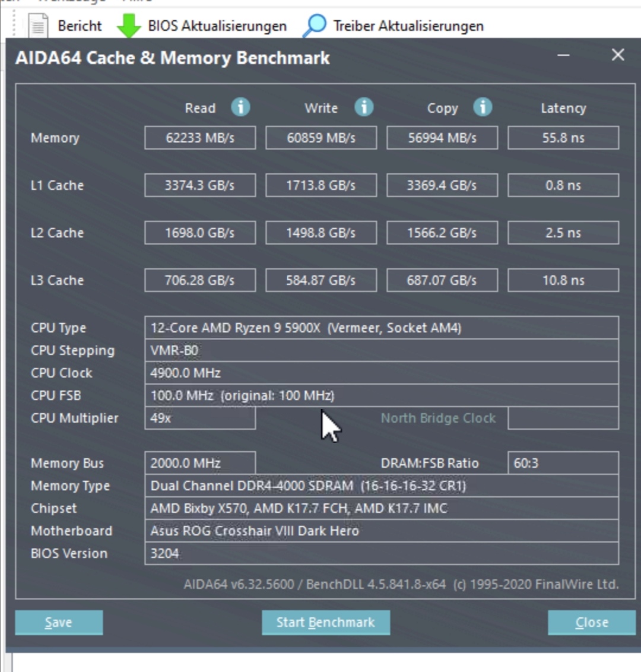Start the benchmark run
The height and width of the screenshot is (672, 641).
pos(326,622)
